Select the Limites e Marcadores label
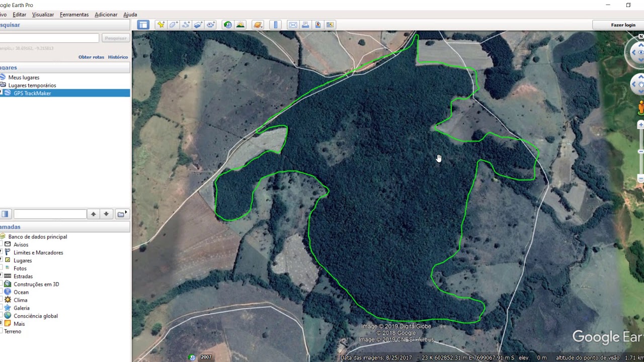Image resolution: width=644 pixels, height=362 pixels. [38, 253]
